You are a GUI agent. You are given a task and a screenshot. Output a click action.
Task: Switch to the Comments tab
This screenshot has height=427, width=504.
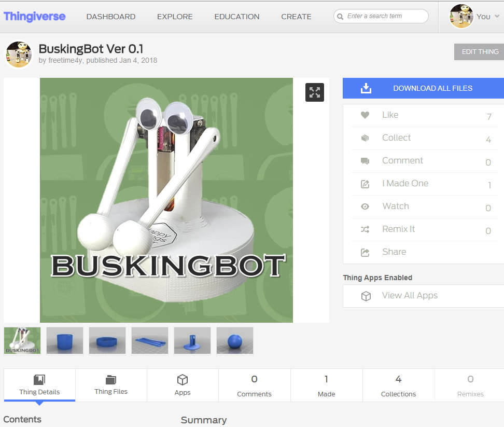(254, 385)
